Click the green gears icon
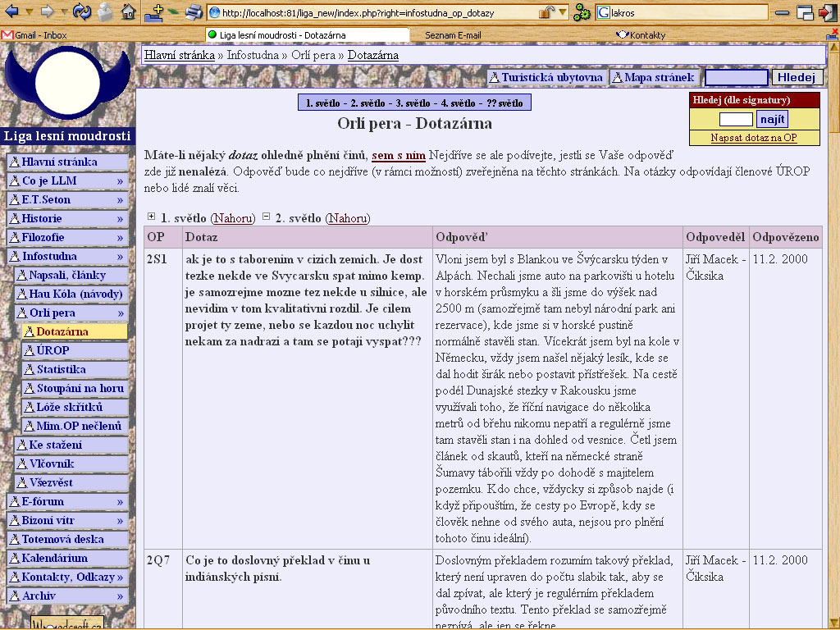Image resolution: width=840 pixels, height=630 pixels. (x=582, y=12)
